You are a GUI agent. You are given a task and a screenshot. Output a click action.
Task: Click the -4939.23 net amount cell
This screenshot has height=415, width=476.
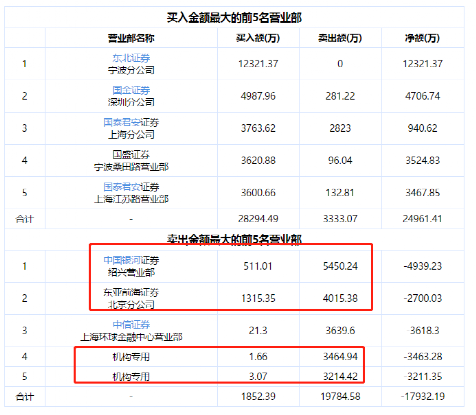422,266
